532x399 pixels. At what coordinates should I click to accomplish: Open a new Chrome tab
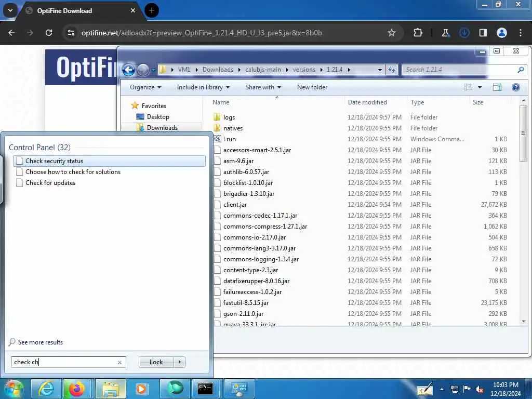tap(152, 10)
